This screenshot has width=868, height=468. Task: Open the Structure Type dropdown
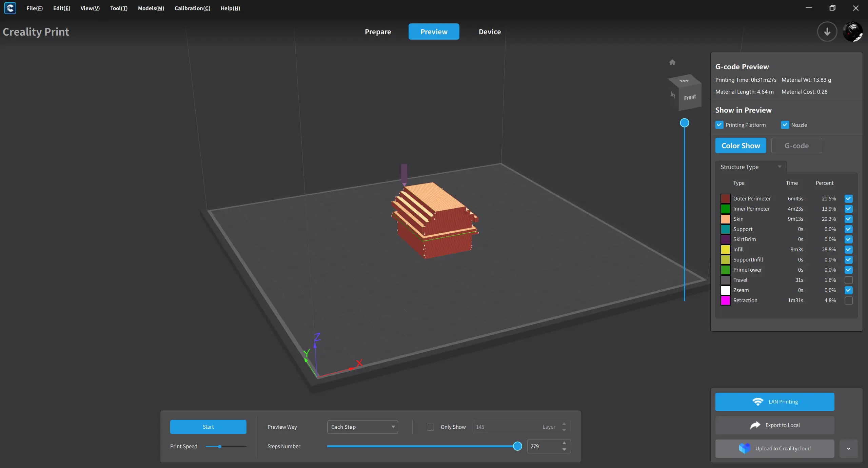[751, 167]
